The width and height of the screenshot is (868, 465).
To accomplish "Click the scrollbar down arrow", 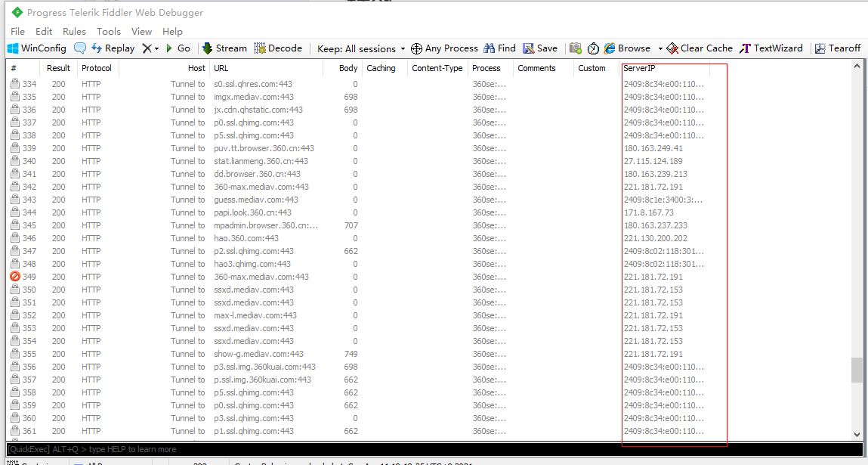I will click(857, 435).
